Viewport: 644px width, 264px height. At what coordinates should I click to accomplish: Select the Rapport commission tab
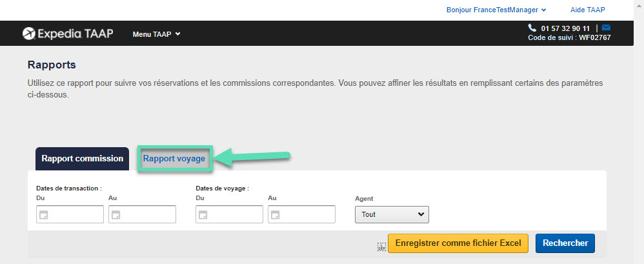point(82,159)
